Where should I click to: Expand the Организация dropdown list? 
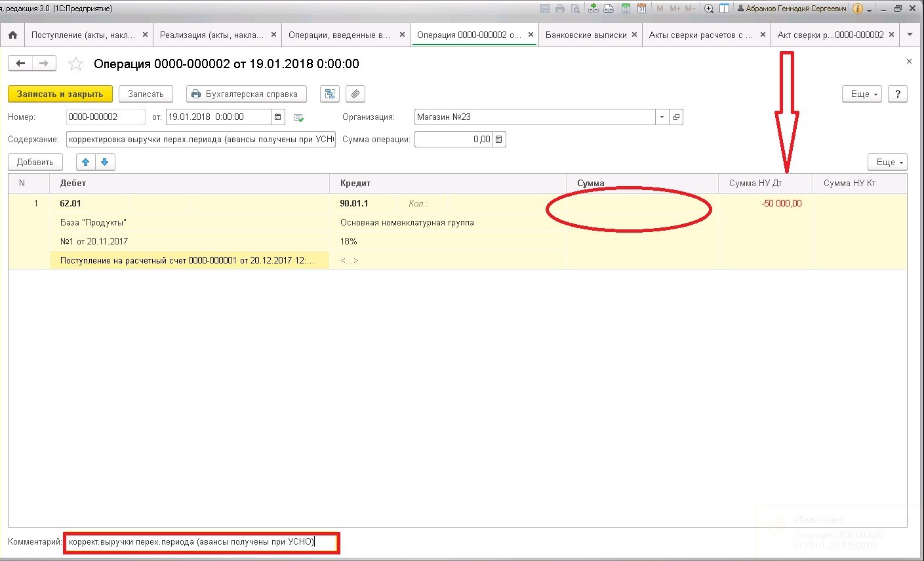pyautogui.click(x=662, y=117)
